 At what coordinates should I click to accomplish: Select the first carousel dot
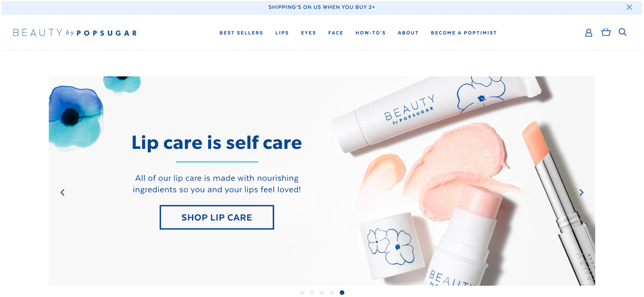pos(302,293)
